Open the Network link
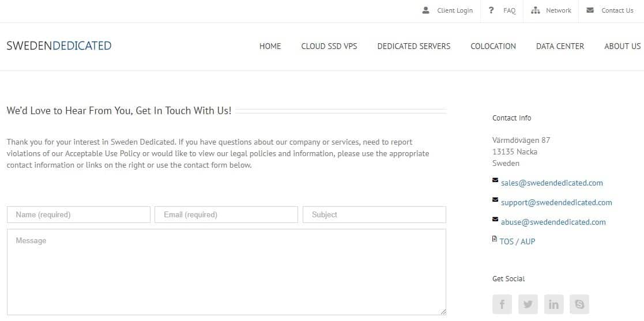 point(559,11)
